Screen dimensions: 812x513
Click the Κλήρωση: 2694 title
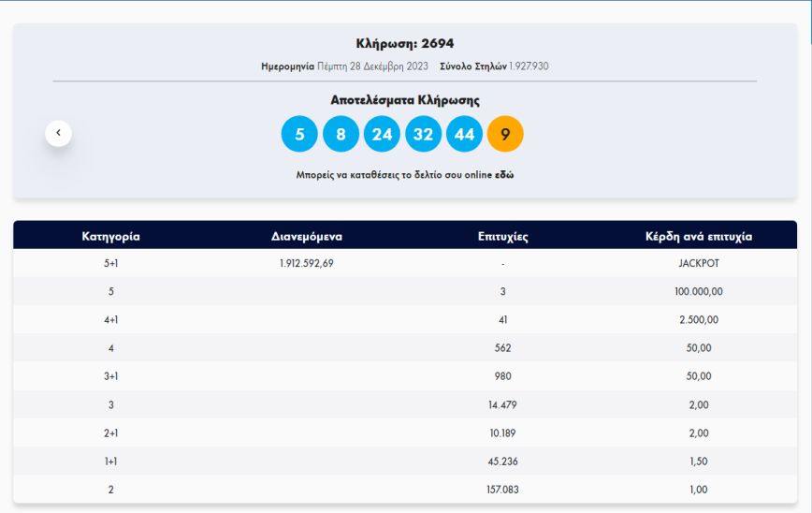coord(405,43)
